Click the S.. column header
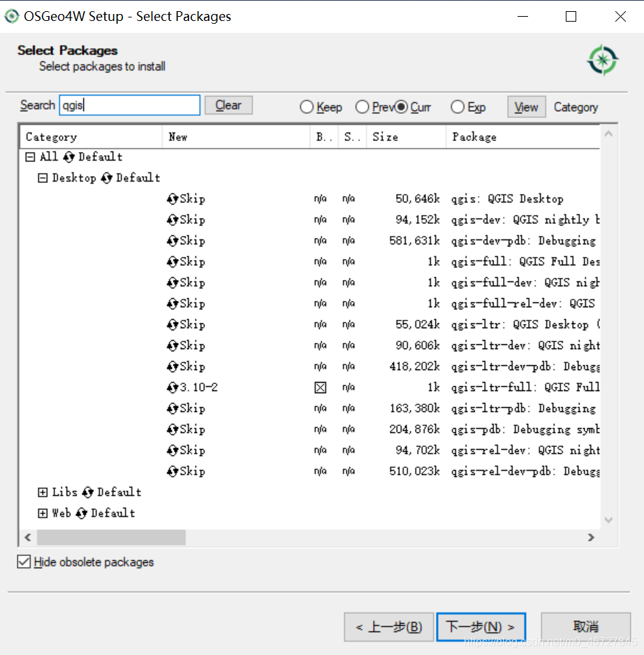 (x=352, y=137)
